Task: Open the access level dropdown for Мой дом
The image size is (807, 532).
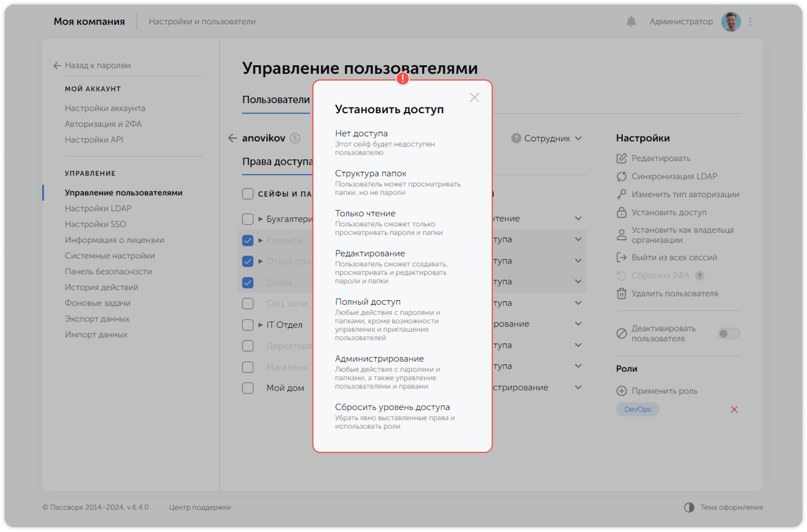Action: click(x=578, y=387)
